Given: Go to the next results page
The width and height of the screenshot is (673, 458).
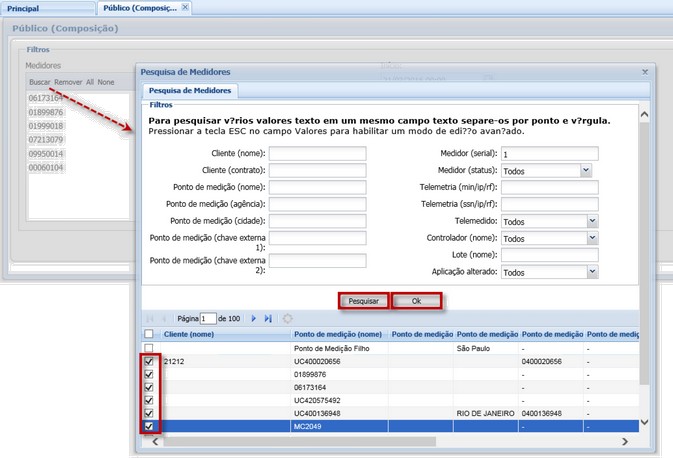Looking at the screenshot, I should [x=254, y=318].
